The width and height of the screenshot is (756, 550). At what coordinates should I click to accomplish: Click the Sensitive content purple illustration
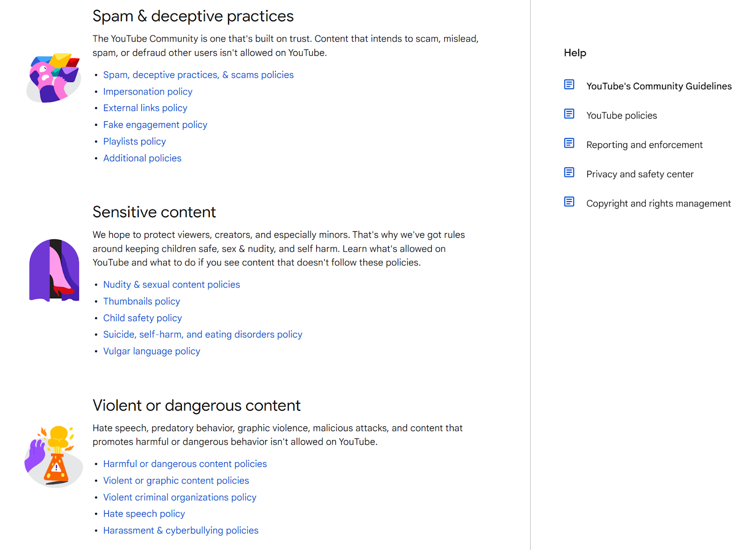[54, 269]
